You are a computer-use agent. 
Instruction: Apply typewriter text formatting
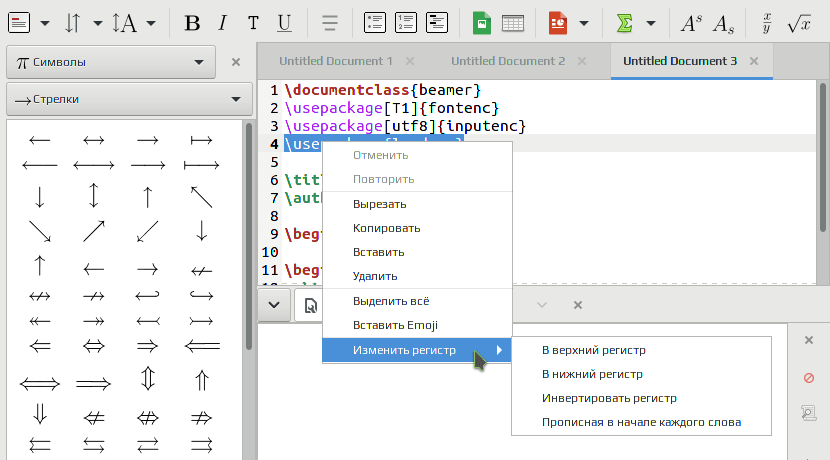[x=253, y=23]
